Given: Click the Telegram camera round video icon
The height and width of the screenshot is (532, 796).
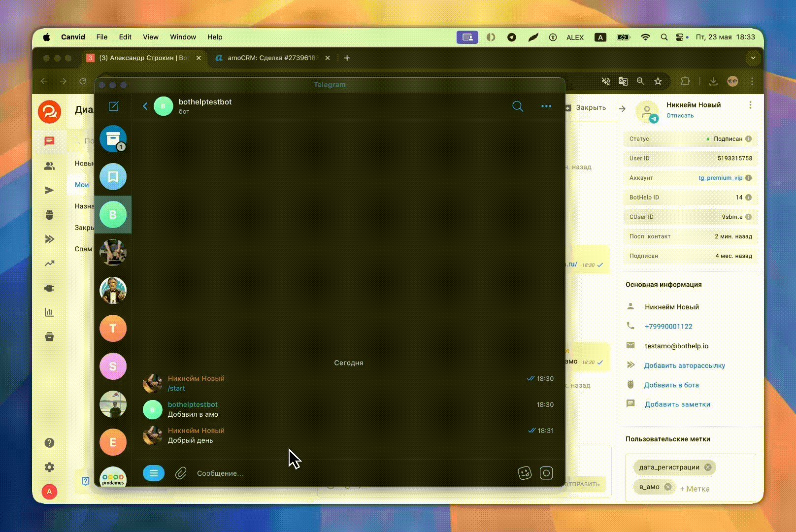Looking at the screenshot, I should click(546, 473).
